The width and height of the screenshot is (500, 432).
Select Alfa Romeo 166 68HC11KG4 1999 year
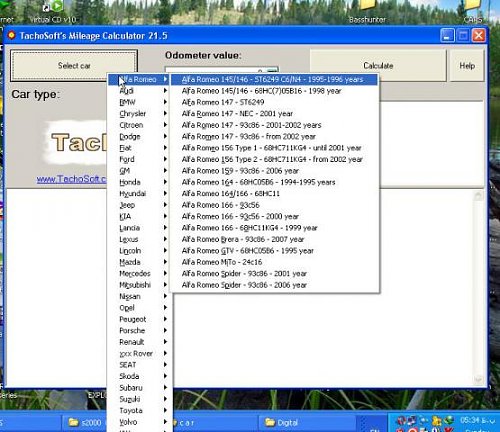click(274, 228)
